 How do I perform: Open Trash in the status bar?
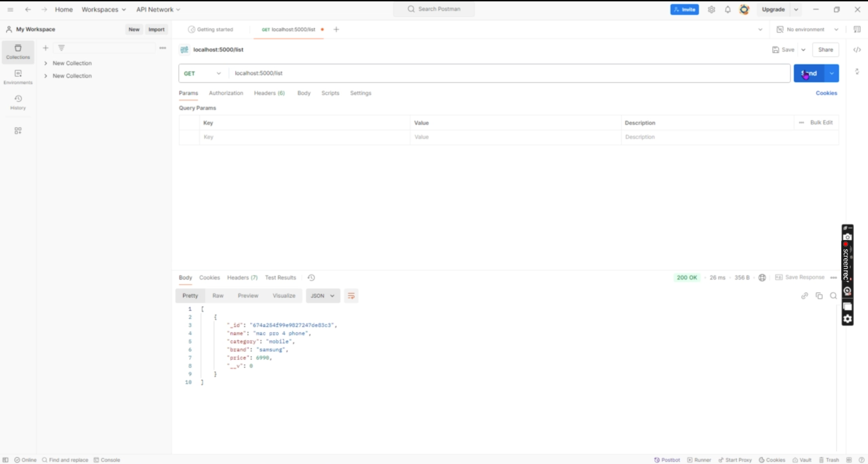pos(829,460)
